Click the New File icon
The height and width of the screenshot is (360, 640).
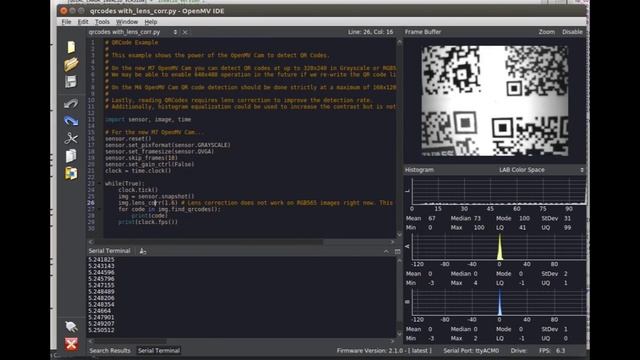pyautogui.click(x=71, y=47)
